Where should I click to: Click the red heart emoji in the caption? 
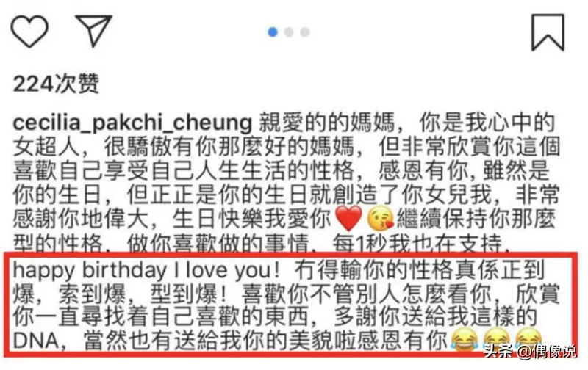coord(348,218)
